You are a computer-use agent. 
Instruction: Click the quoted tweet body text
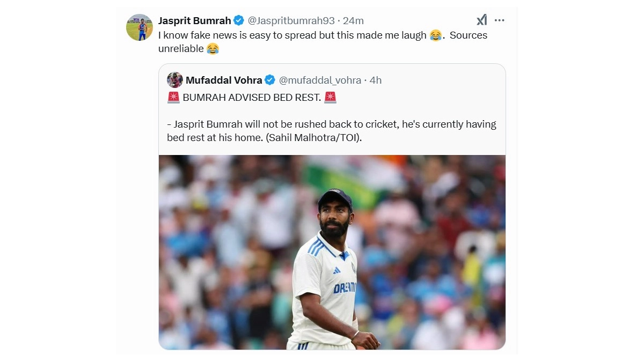tap(332, 131)
